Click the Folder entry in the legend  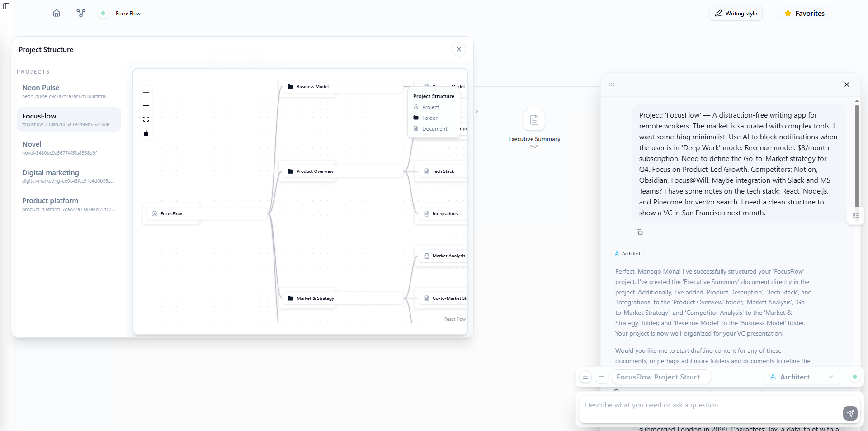tap(425, 118)
